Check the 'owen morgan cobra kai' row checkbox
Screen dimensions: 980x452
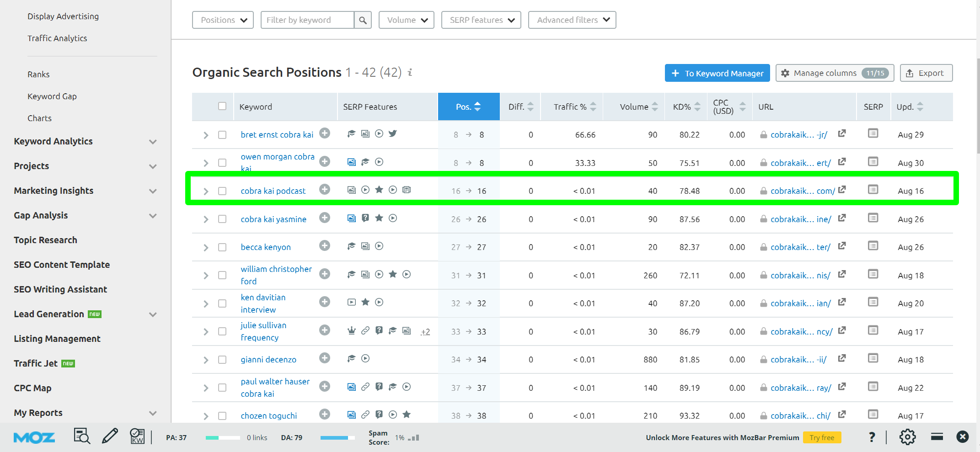coord(222,163)
